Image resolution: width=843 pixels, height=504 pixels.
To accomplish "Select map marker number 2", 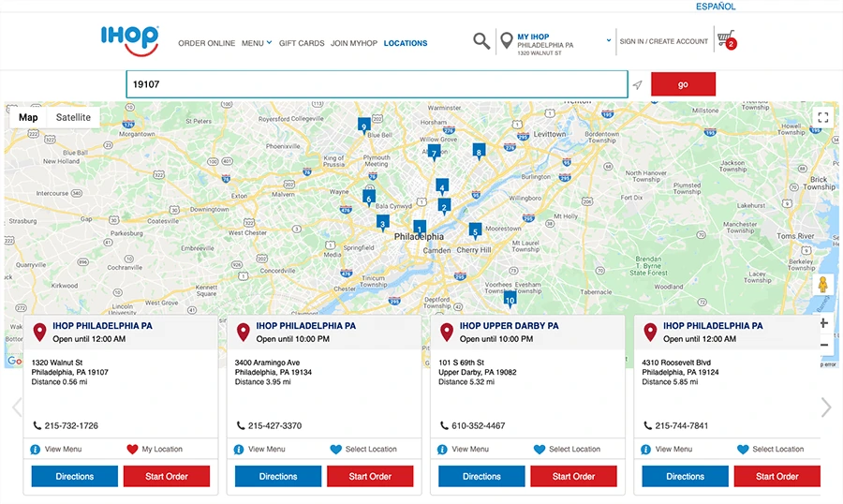I will [x=444, y=206].
